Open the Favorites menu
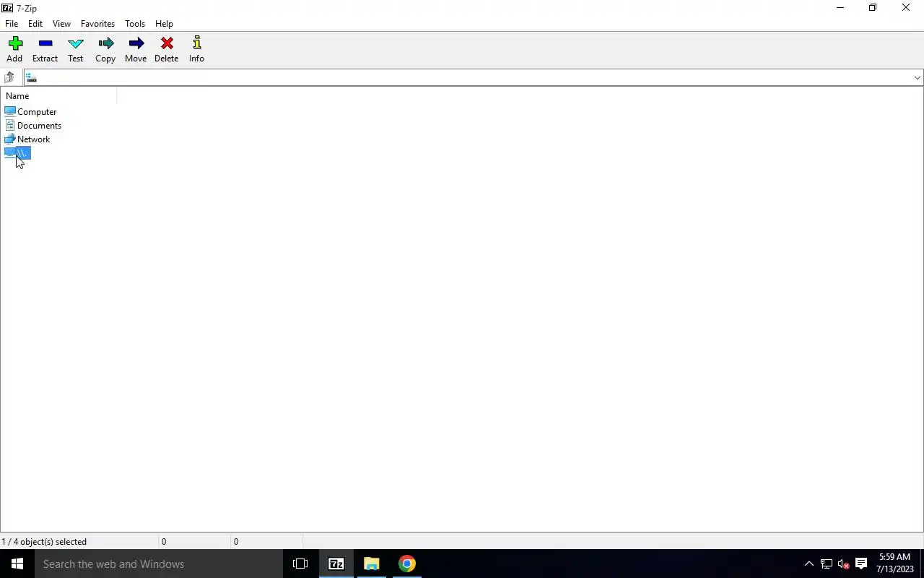Viewport: 924px width, 578px height. (x=97, y=24)
